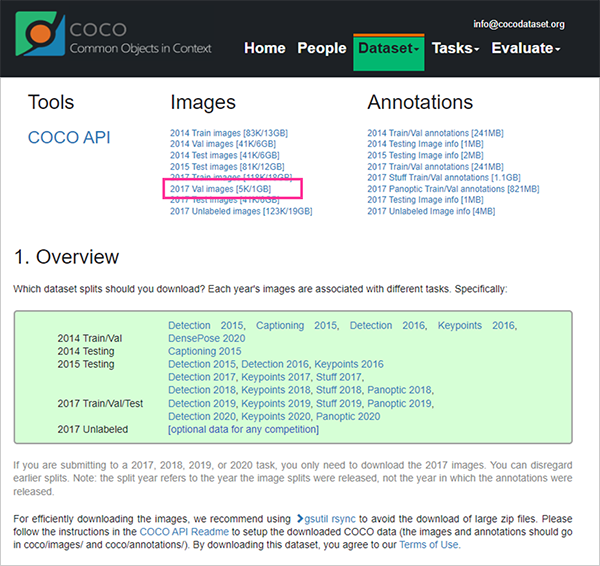The height and width of the screenshot is (566, 600).
Task: Download 2017 Unlabeled Image info [4MB]
Action: pos(431,211)
